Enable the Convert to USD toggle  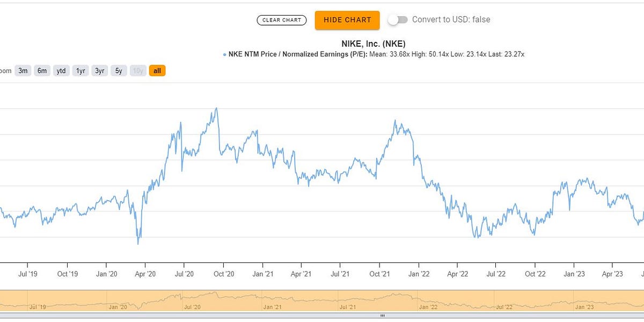point(398,19)
